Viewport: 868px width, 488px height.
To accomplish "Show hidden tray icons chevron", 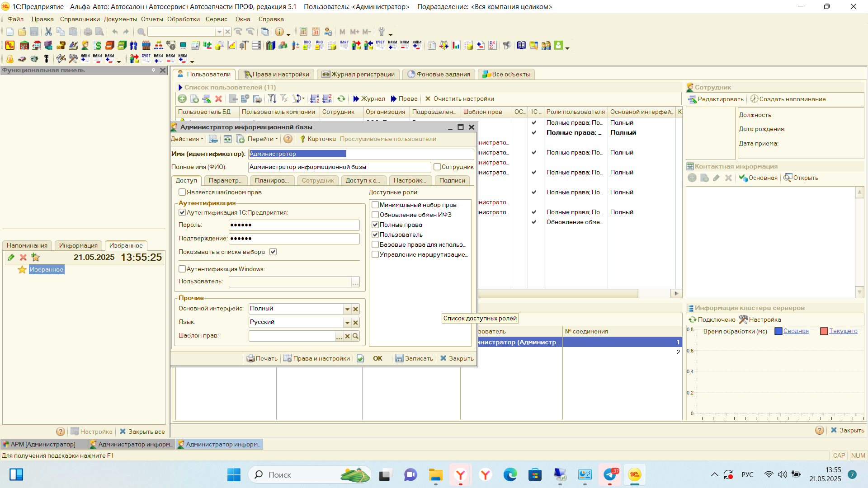I will 714,474.
